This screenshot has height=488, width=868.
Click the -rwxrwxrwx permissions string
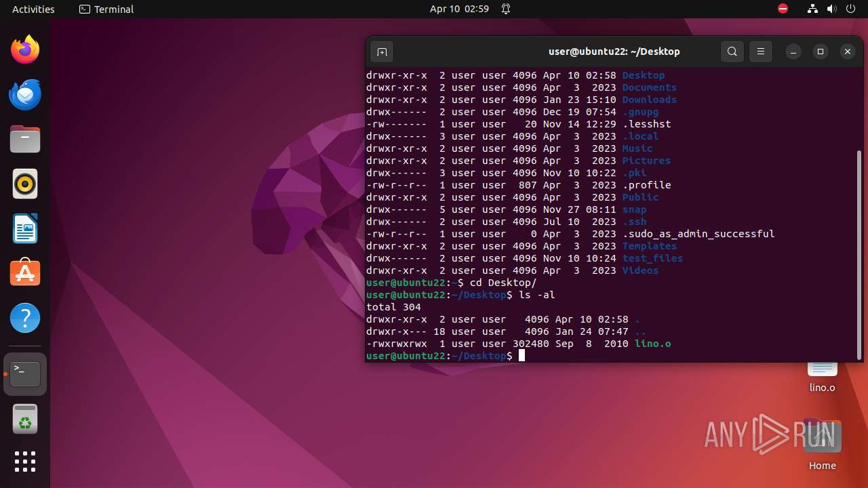point(397,344)
